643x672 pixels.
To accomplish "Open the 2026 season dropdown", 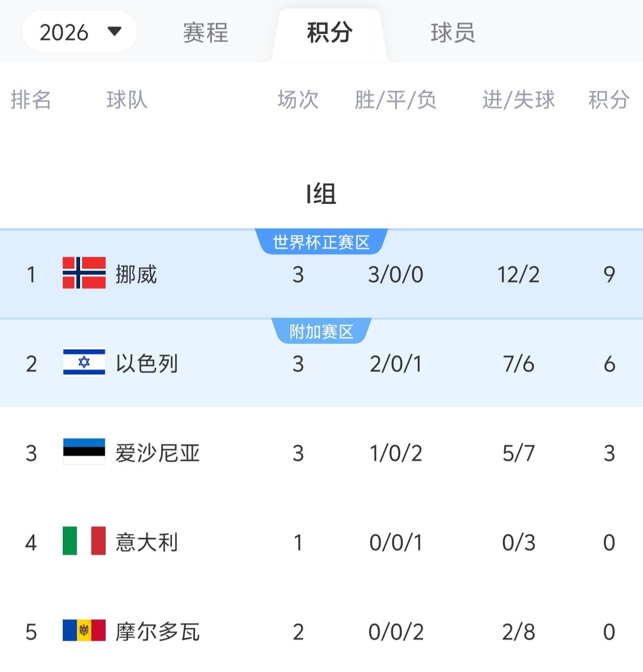I will click(x=80, y=32).
